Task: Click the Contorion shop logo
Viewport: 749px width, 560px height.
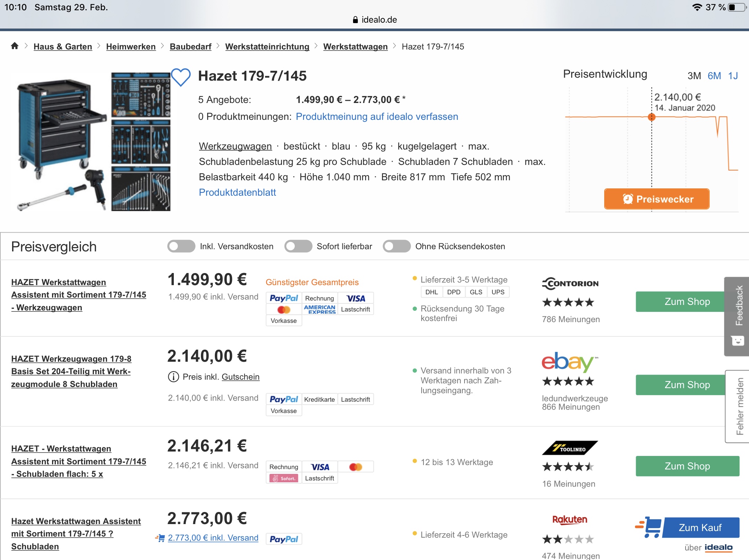Action: (570, 283)
